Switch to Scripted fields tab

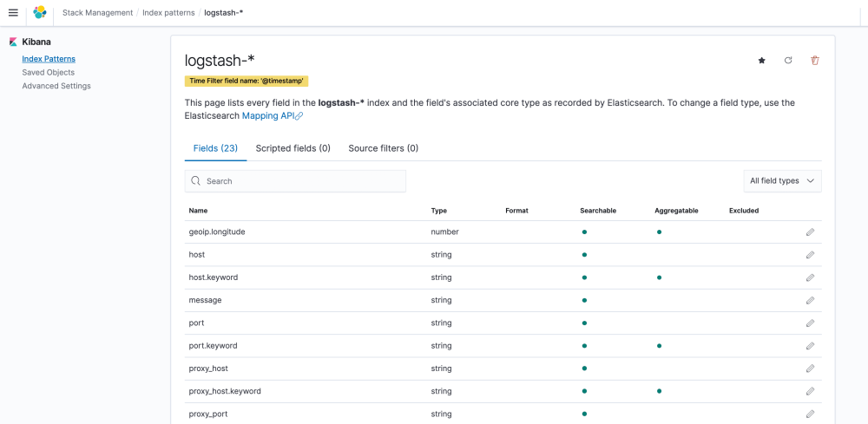293,148
